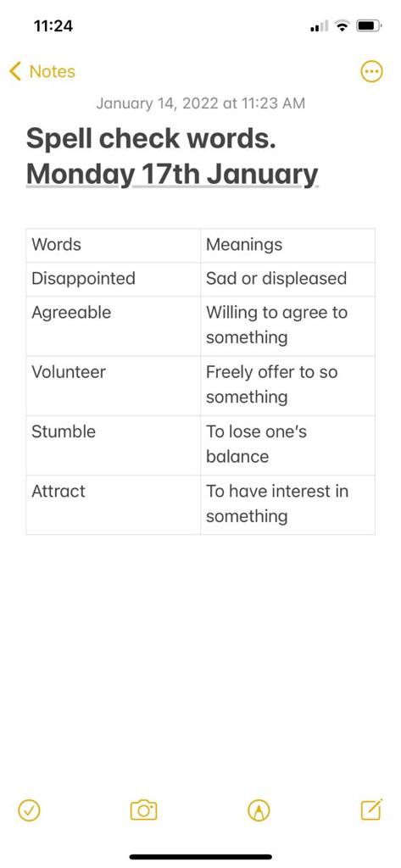401x868 pixels.
Task: Open the camera icon in toolbar
Action: [144, 810]
